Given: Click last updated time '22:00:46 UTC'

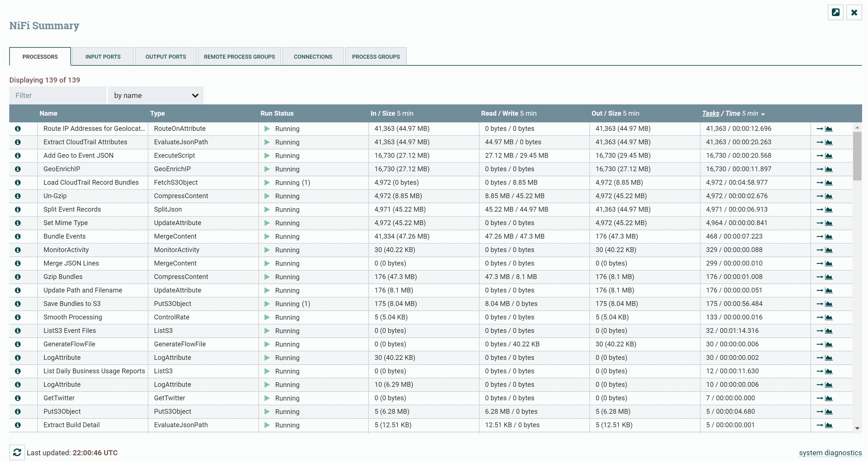Looking at the screenshot, I should click(x=95, y=453).
